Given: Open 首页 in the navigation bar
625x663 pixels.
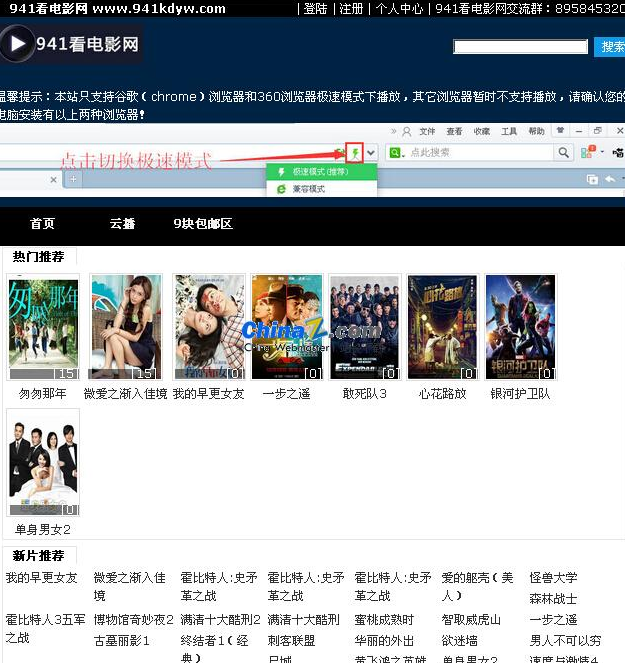Looking at the screenshot, I should [x=42, y=224].
